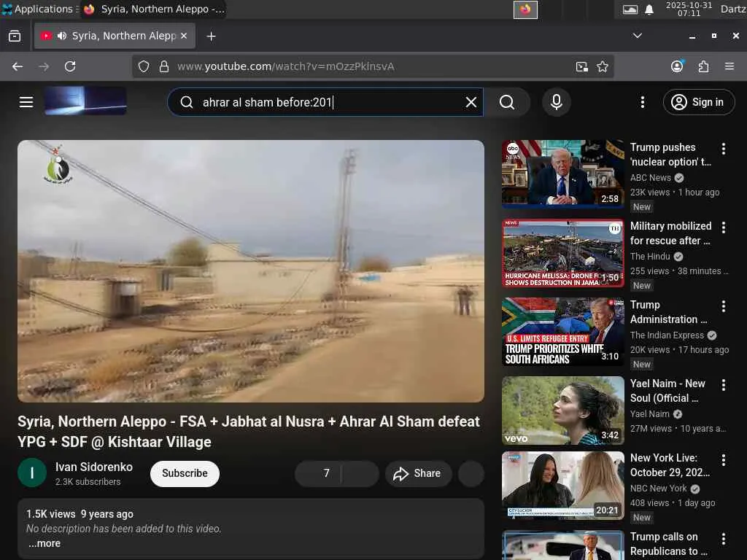Select the Firefox taskbar window entry

coord(153,9)
